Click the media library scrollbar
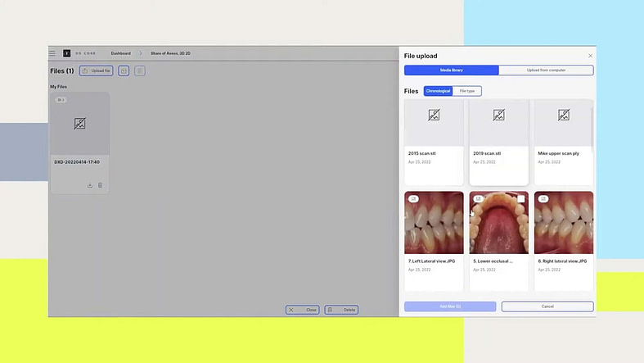The image size is (644, 363). coord(592,127)
